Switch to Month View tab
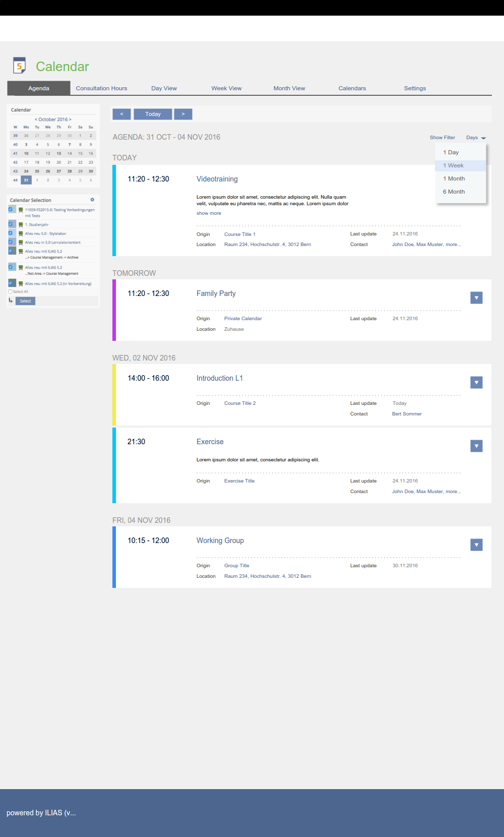 pyautogui.click(x=289, y=88)
